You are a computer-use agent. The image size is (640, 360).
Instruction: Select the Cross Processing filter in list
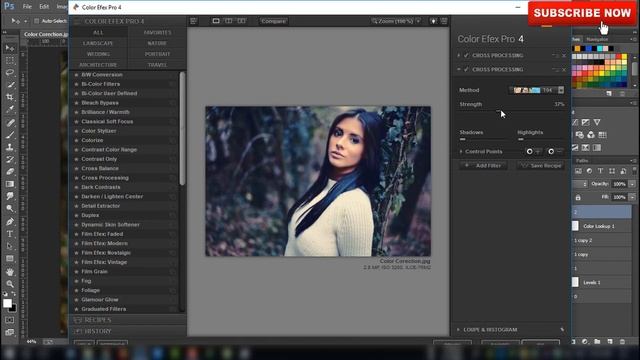[x=105, y=178]
